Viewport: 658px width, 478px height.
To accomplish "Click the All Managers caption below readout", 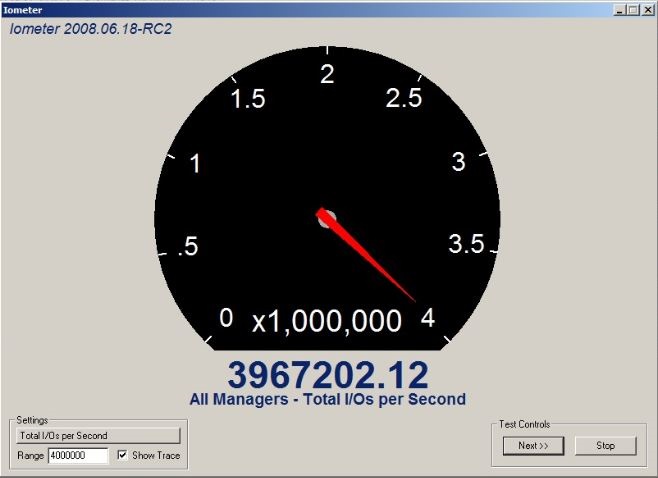I will point(328,399).
